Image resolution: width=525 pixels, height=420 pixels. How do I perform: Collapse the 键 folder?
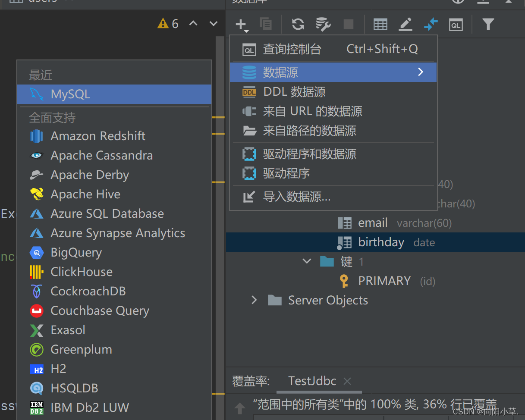307,261
